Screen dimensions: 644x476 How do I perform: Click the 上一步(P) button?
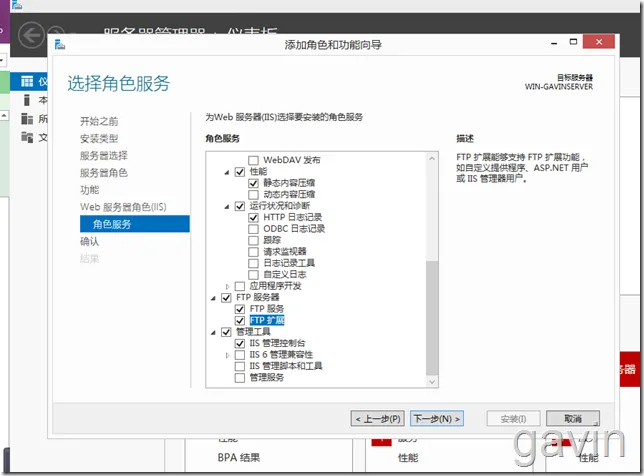378,419
